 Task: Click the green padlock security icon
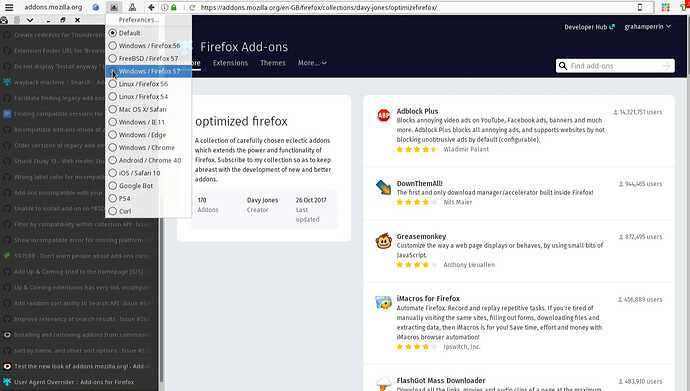coord(174,7)
